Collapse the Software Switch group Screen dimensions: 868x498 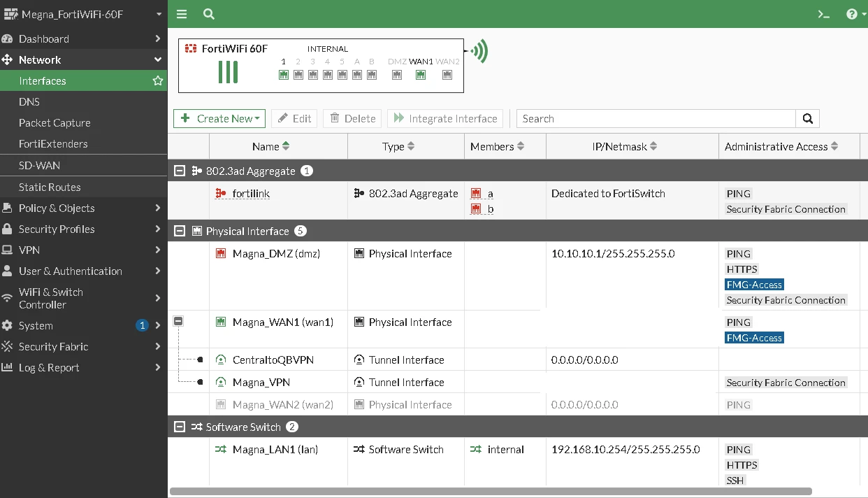[180, 427]
